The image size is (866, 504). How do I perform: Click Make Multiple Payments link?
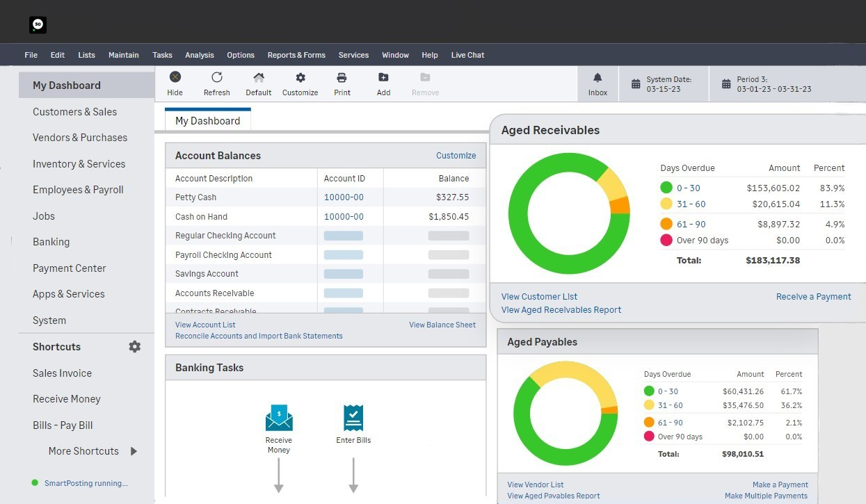[766, 496]
